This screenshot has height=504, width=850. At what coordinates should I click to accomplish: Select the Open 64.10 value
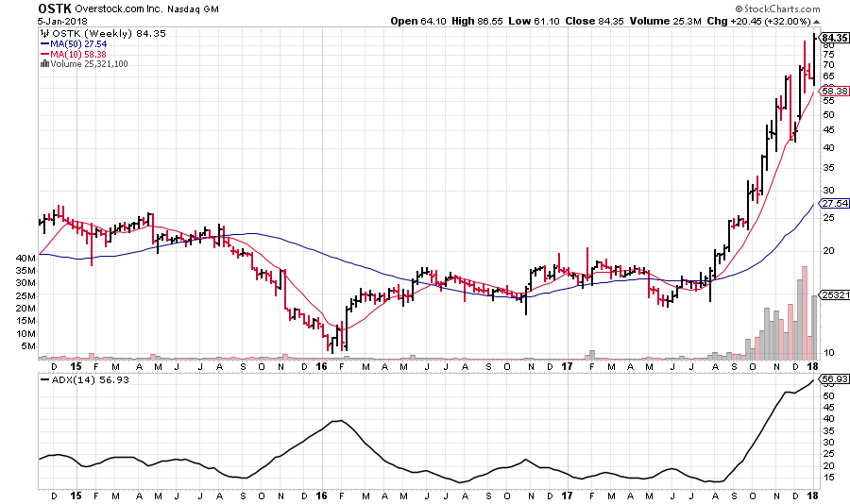point(418,21)
